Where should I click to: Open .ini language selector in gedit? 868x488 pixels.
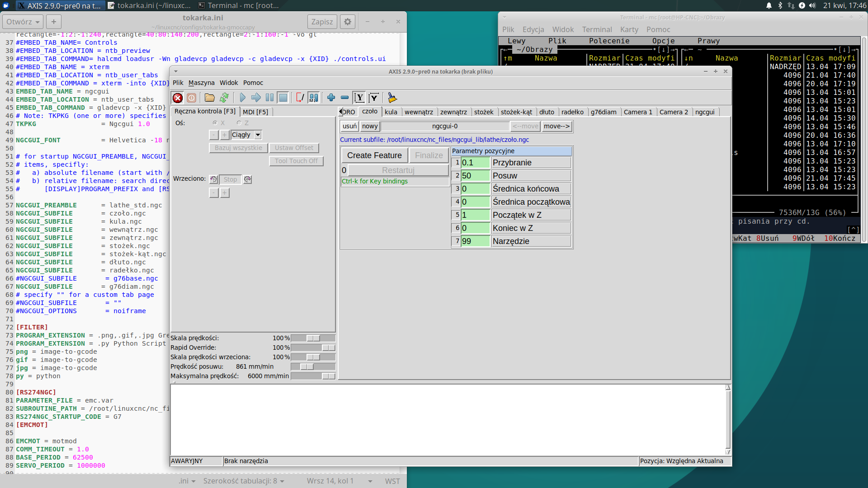(187, 481)
